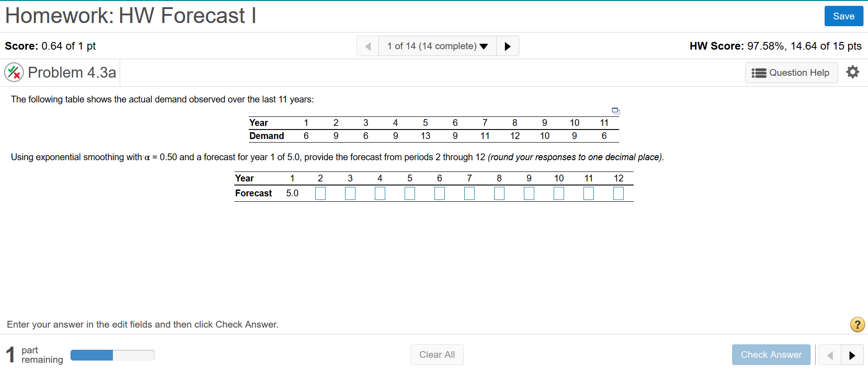868x375 pixels.
Task: Open the table in a pop-out window
Action: click(x=615, y=110)
